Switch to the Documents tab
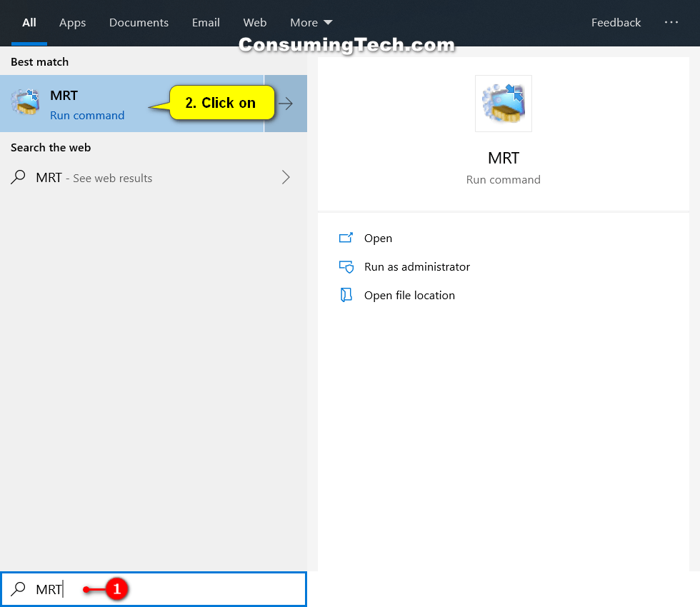Image resolution: width=700 pixels, height=607 pixels. 139,22
